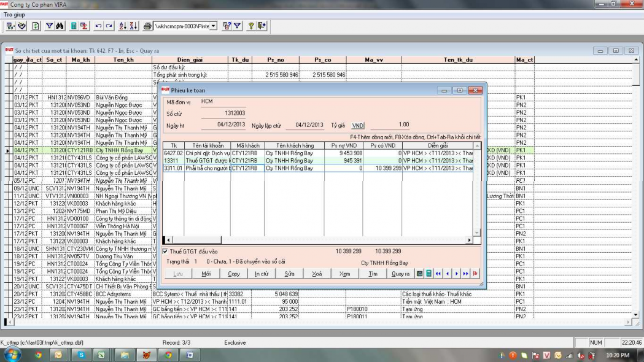
Task: Click the sort descending Z-A icon
Action: pos(132,26)
